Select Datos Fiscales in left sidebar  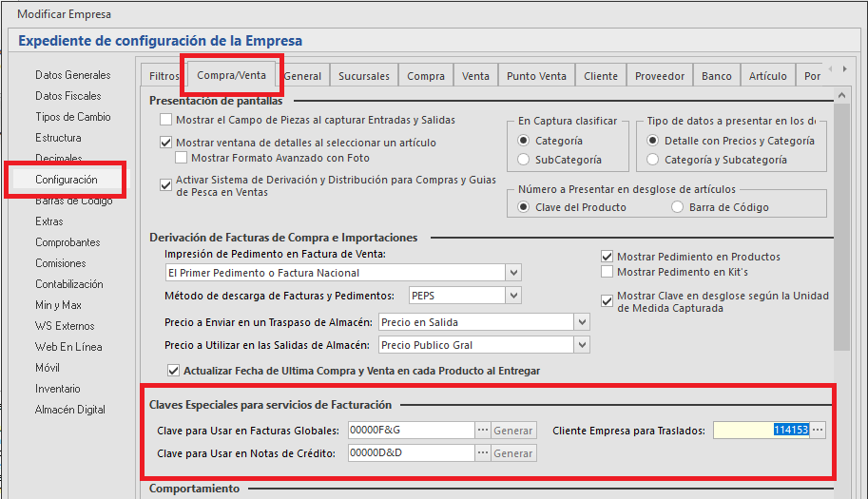point(68,96)
